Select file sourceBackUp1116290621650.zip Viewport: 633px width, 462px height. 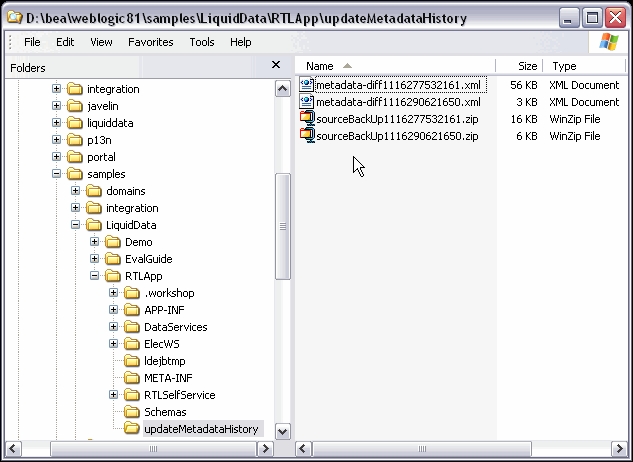397,136
